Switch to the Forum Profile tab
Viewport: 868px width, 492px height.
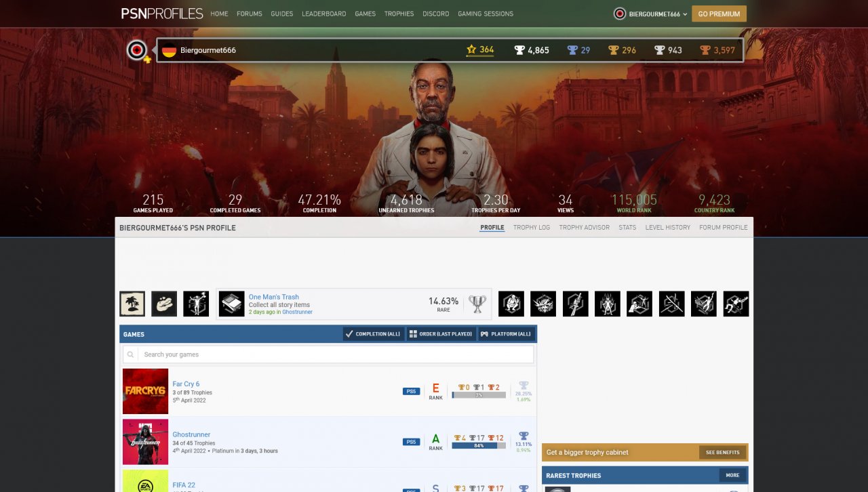click(724, 228)
